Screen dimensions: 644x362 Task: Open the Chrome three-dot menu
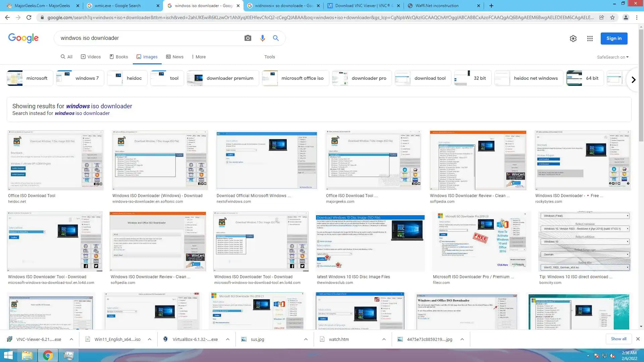click(637, 17)
